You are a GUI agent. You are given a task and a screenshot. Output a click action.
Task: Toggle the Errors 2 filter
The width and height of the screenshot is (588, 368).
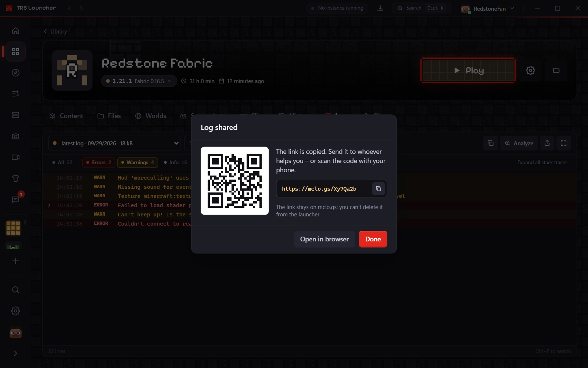pyautogui.click(x=99, y=162)
